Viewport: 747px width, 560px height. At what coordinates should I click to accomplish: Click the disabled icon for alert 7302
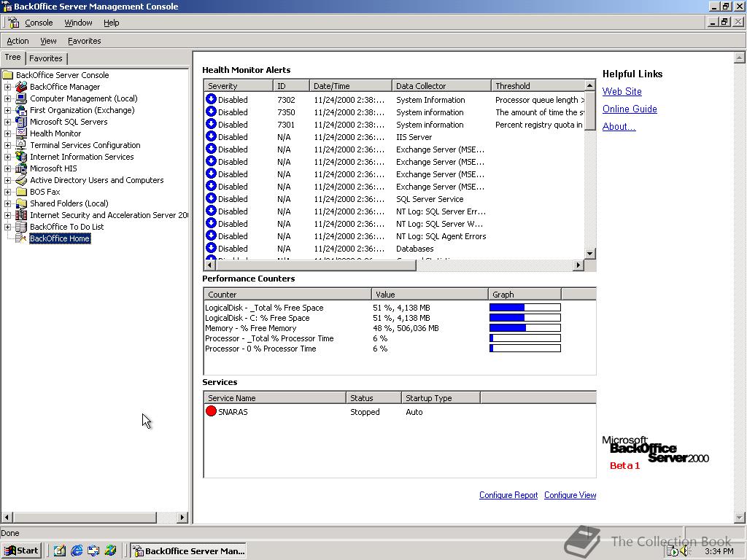(x=211, y=99)
